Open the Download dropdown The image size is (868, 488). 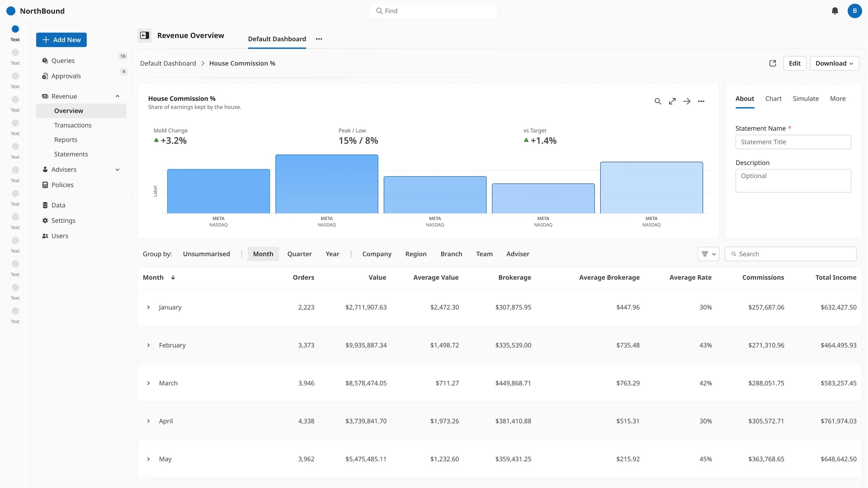(834, 63)
